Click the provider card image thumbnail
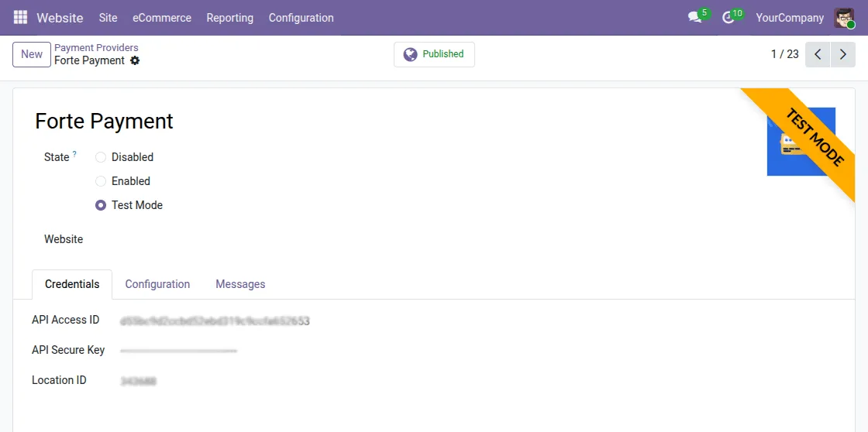The height and width of the screenshot is (432, 868). pos(801,142)
